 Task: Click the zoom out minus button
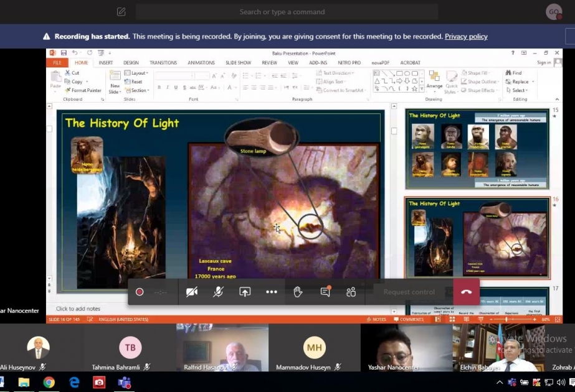click(491, 319)
